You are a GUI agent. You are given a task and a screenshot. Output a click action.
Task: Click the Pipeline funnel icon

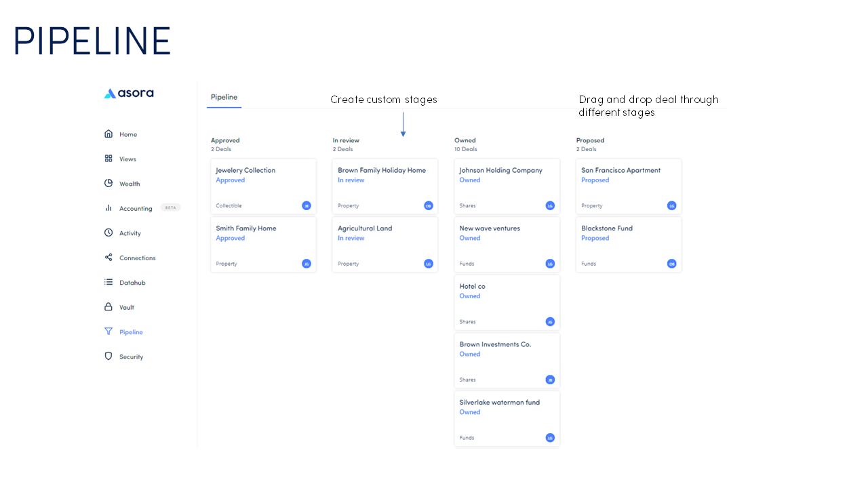tap(108, 332)
